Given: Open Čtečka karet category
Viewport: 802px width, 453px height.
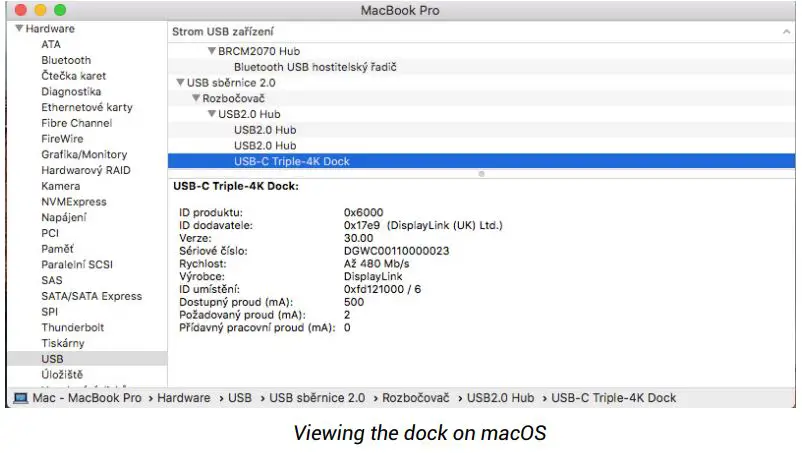Looking at the screenshot, I should click(x=74, y=76).
